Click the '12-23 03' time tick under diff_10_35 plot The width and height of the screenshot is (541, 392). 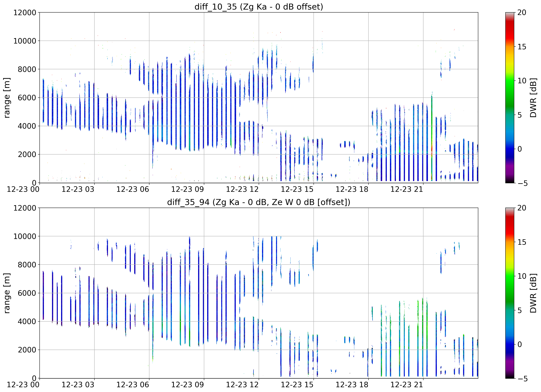(x=78, y=189)
